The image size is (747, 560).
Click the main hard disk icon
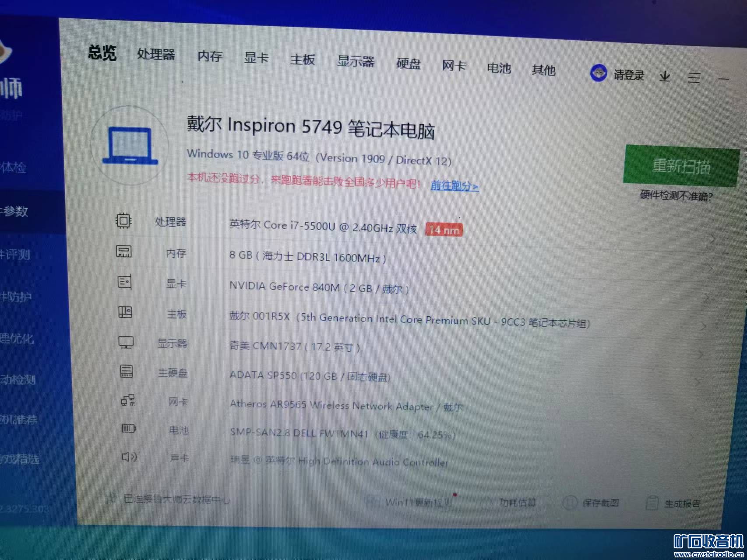[x=127, y=371]
